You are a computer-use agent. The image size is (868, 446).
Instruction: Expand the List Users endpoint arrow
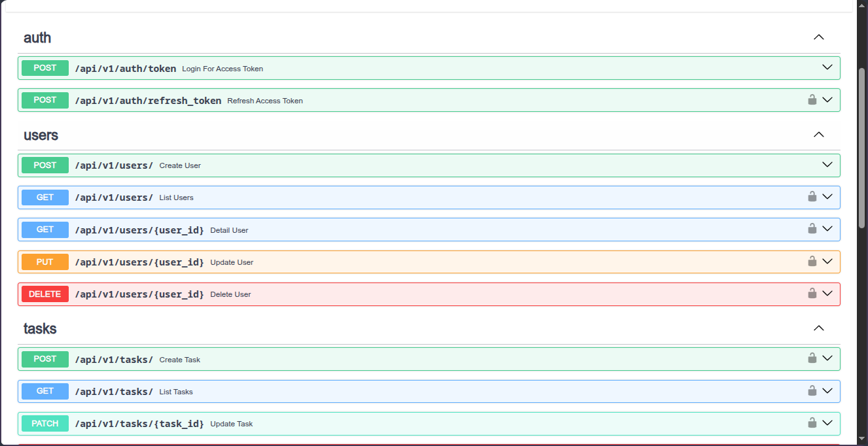coord(827,197)
